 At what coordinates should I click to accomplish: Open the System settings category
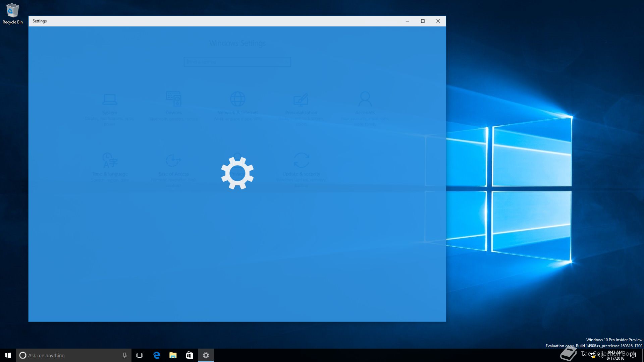click(x=110, y=109)
